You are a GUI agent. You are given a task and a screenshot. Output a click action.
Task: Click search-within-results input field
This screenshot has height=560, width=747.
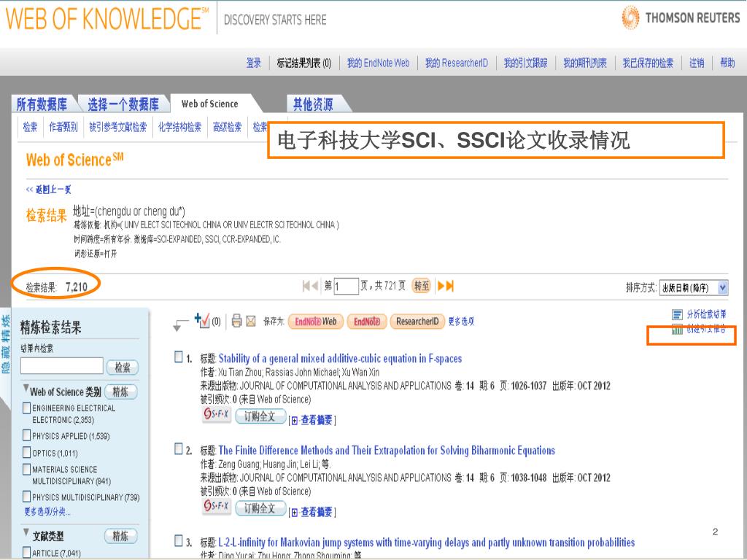pos(62,366)
